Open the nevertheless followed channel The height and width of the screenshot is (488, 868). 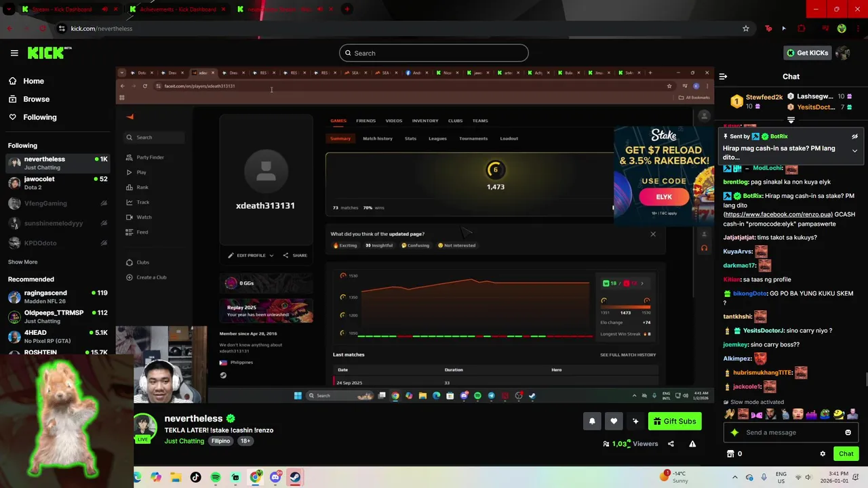(x=58, y=163)
